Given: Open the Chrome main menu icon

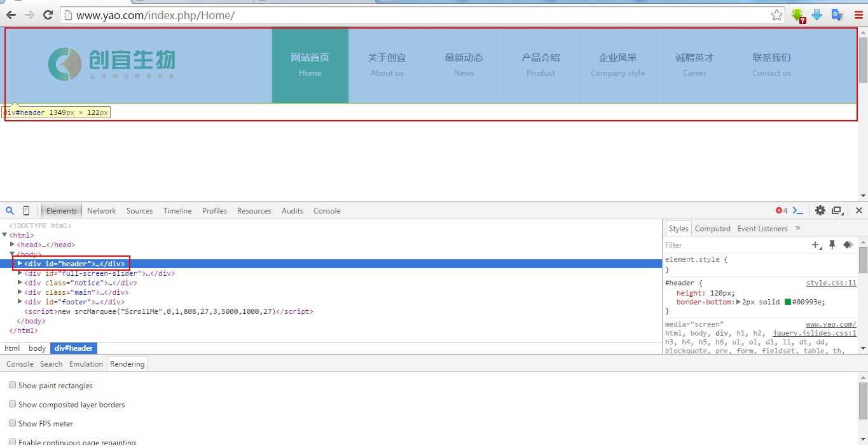Looking at the screenshot, I should [858, 15].
